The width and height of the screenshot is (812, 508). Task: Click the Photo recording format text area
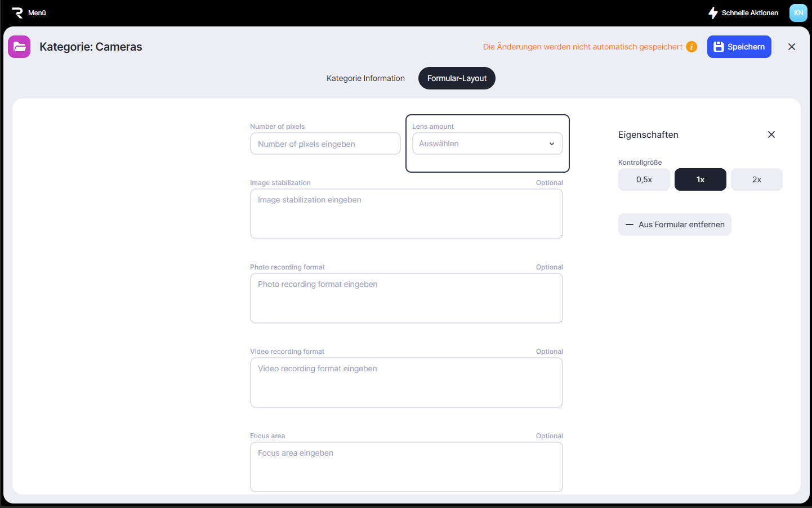407,298
